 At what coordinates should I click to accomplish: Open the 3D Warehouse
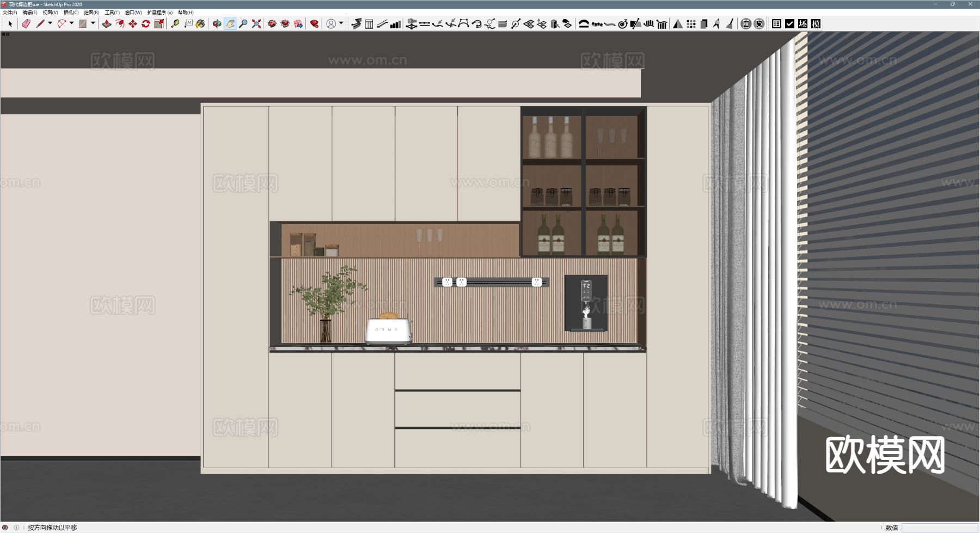[272, 23]
